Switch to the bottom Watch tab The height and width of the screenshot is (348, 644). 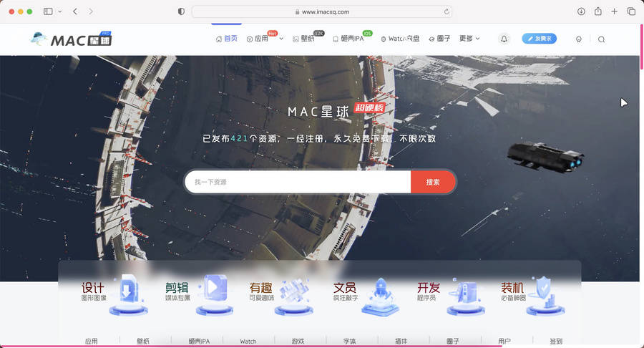pos(248,341)
